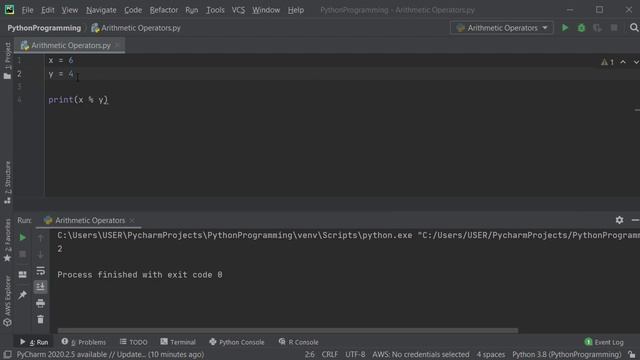Run the Arithmetic Operators configuration
The width and height of the screenshot is (640, 360).
coord(565,28)
